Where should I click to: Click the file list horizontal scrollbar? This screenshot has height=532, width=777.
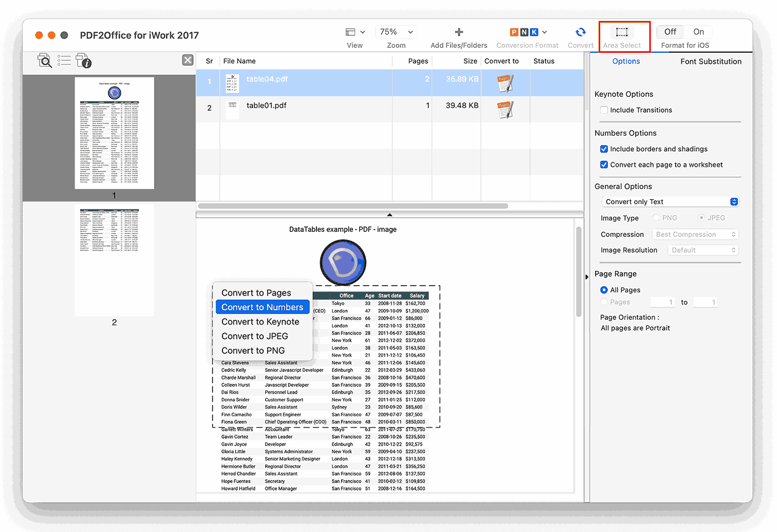click(x=353, y=206)
